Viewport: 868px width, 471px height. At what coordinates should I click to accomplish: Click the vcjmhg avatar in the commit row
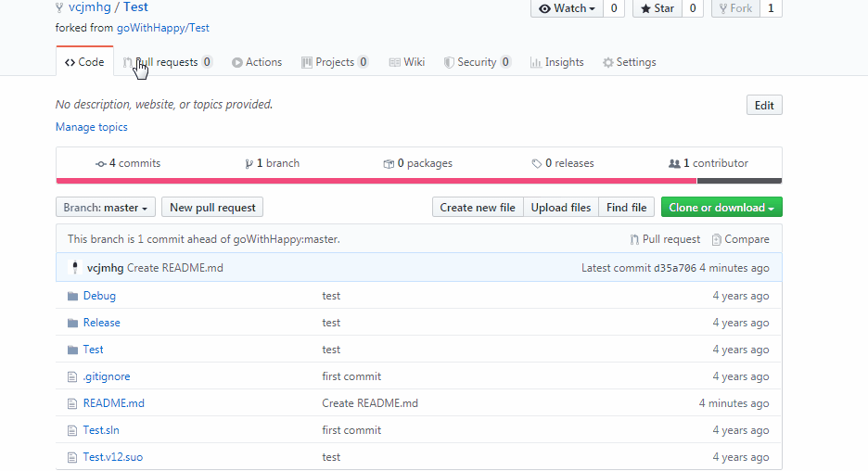point(75,267)
